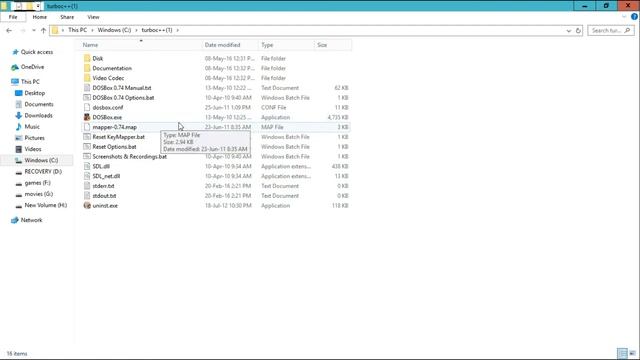Switch to the Home ribbon tab
Screen dimensions: 640x360
point(40,17)
